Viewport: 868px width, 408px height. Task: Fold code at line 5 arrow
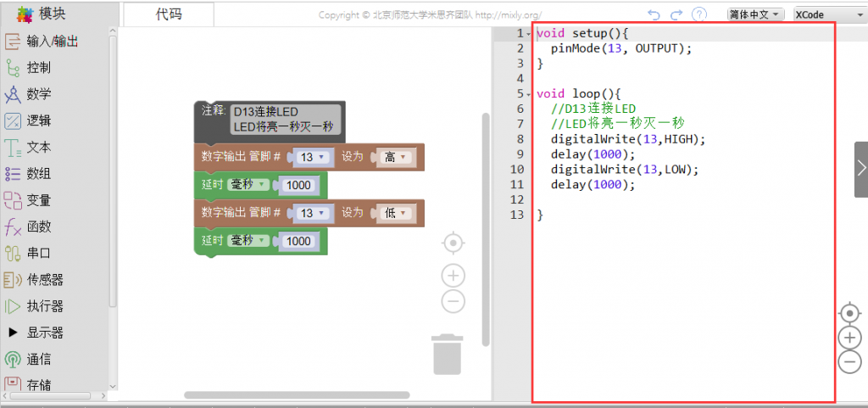coord(529,93)
